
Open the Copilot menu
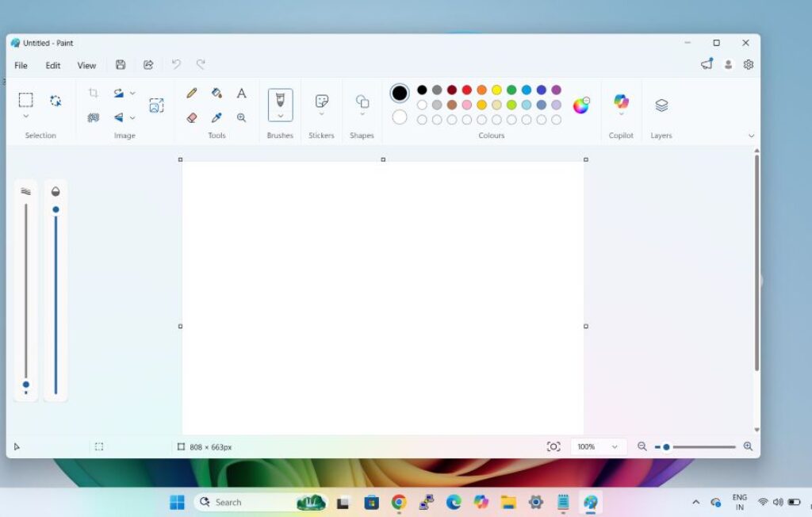tap(621, 101)
